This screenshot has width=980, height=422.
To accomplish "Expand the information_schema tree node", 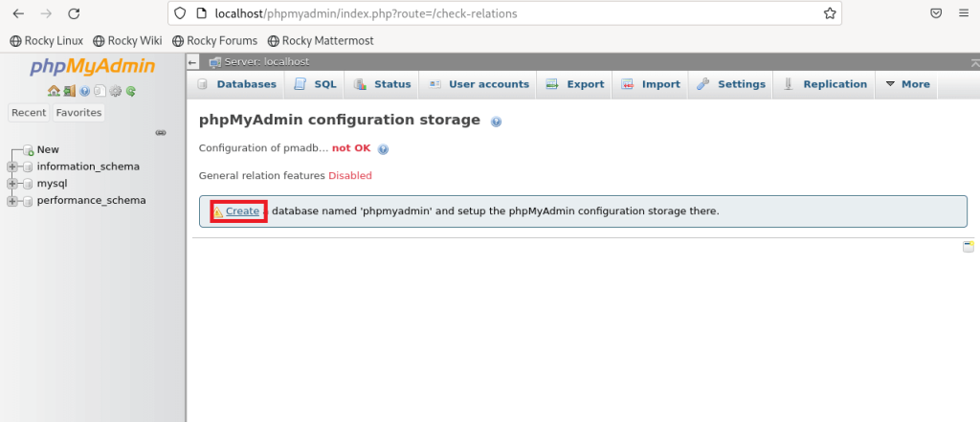I will 11,167.
